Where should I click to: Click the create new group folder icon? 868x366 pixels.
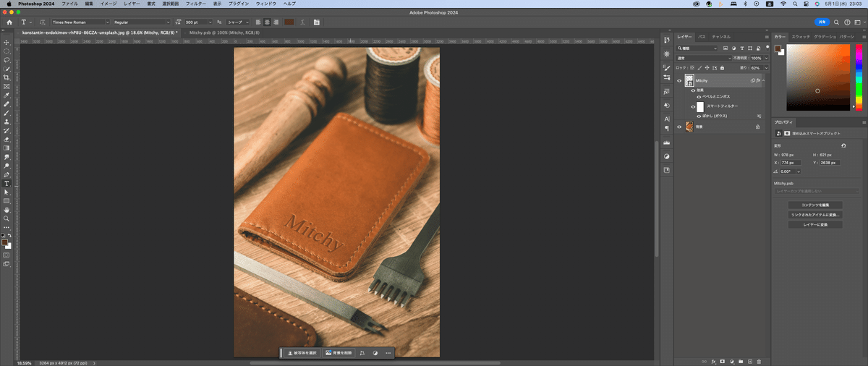pyautogui.click(x=740, y=360)
